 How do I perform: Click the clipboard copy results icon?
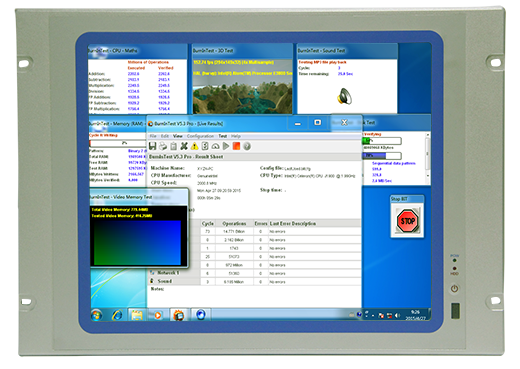173,146
